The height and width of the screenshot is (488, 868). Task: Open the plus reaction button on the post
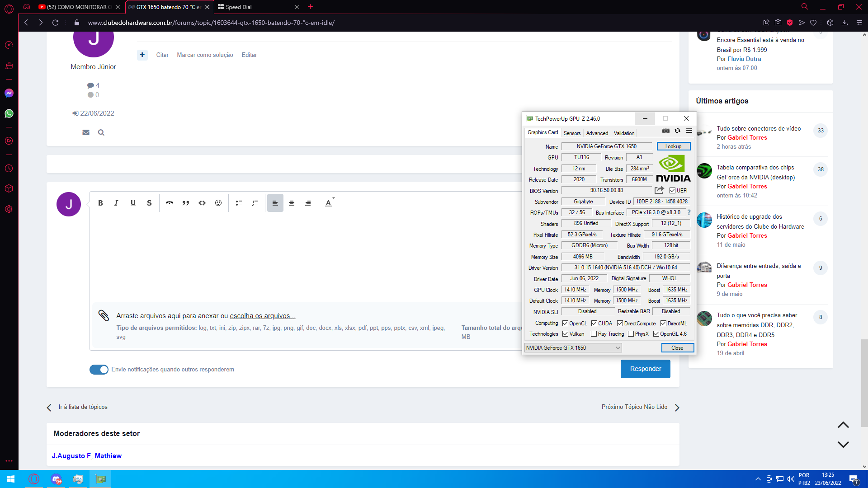pyautogui.click(x=142, y=55)
